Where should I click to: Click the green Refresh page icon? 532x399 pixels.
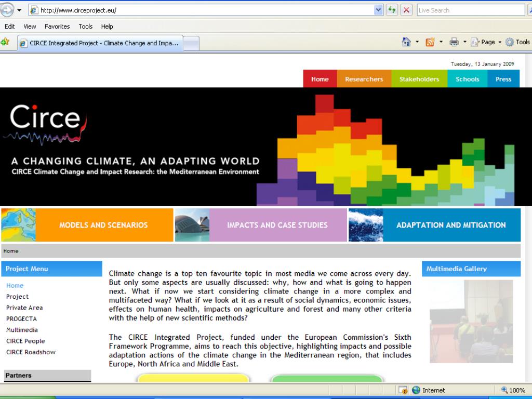pos(392,10)
